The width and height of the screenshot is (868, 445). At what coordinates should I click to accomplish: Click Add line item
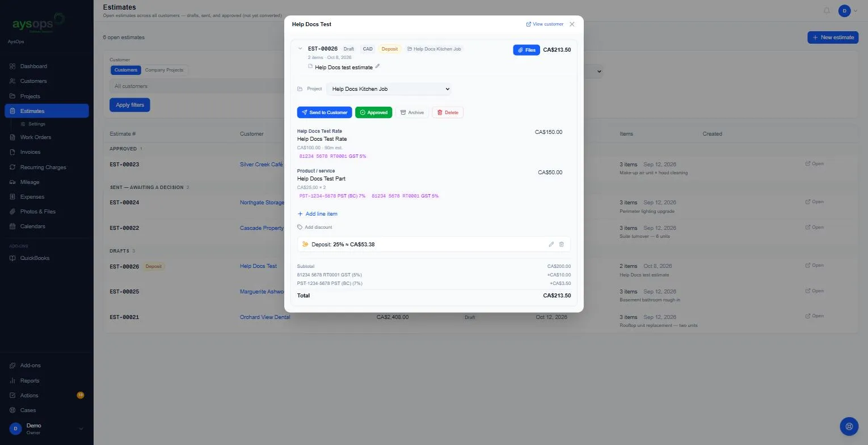click(x=317, y=214)
